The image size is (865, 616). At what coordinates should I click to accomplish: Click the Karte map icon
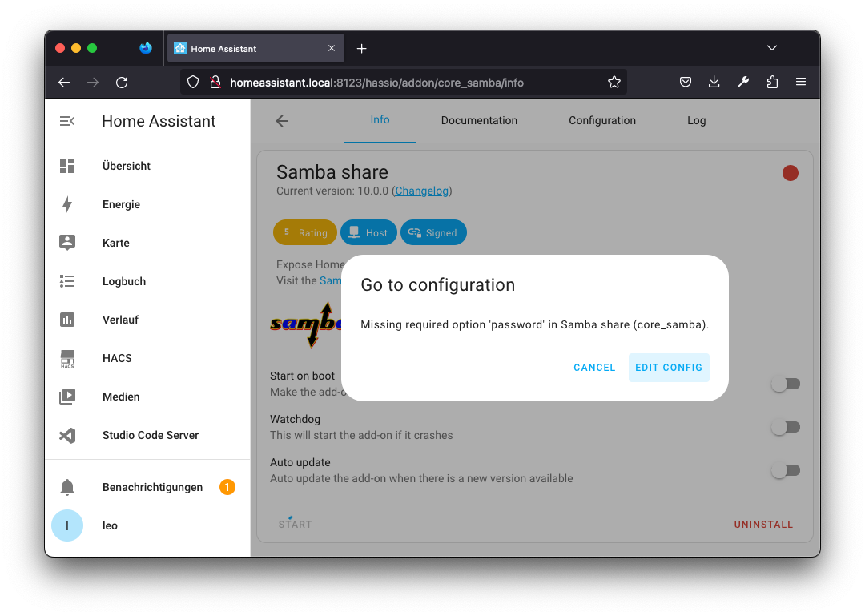[x=67, y=243]
